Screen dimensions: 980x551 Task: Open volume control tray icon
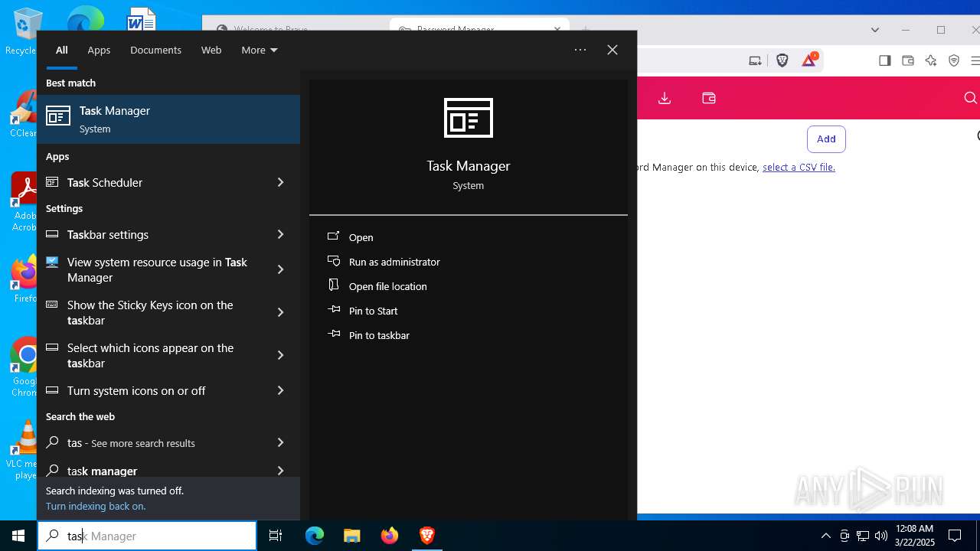coord(881,536)
